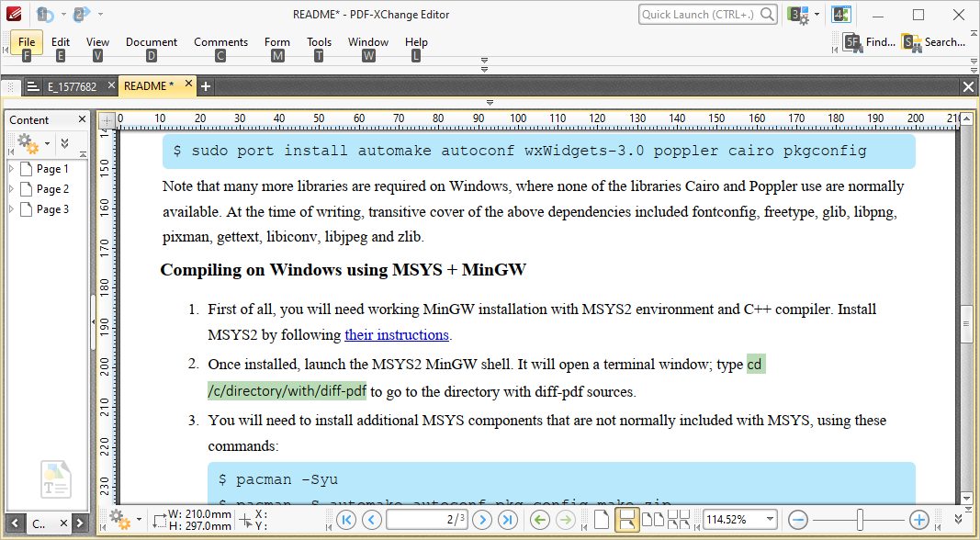Click the gear options icon in Content panel
Viewport: 980px width, 540px height.
pyautogui.click(x=26, y=142)
